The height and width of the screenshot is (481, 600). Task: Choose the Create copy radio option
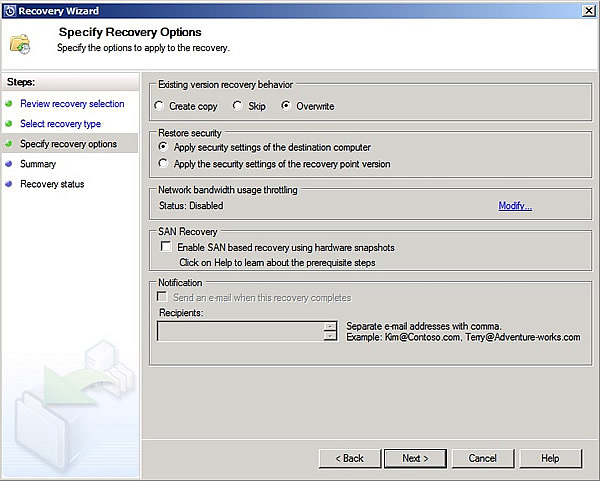(x=159, y=106)
